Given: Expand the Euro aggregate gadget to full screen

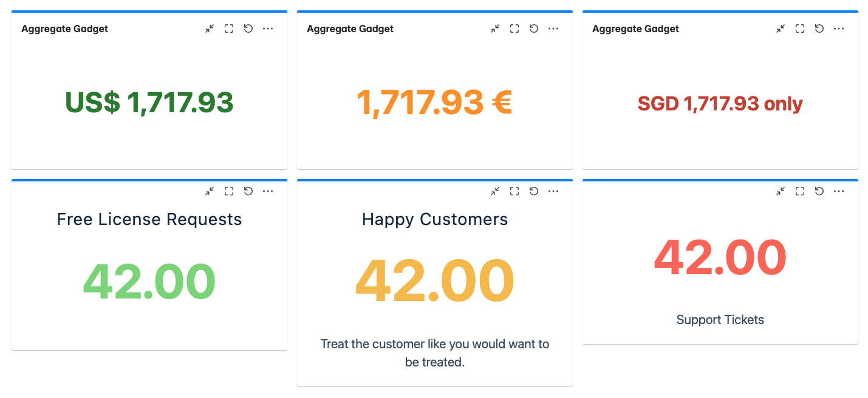Looking at the screenshot, I should click(x=514, y=29).
